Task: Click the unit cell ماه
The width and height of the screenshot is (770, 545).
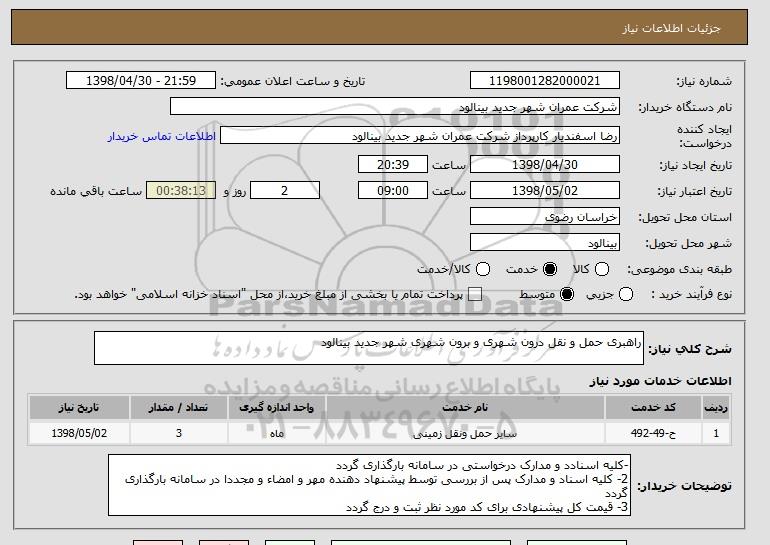Action: [276, 434]
